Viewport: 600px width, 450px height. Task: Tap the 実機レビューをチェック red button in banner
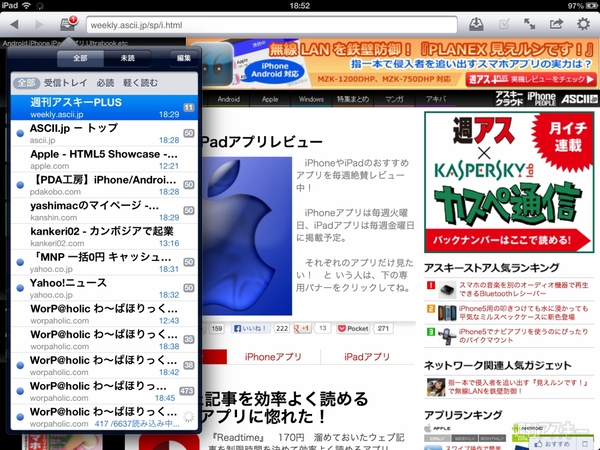(531, 80)
